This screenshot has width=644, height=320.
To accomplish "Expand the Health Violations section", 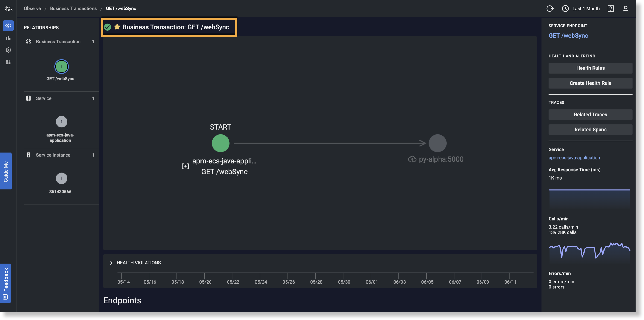I will coord(111,263).
